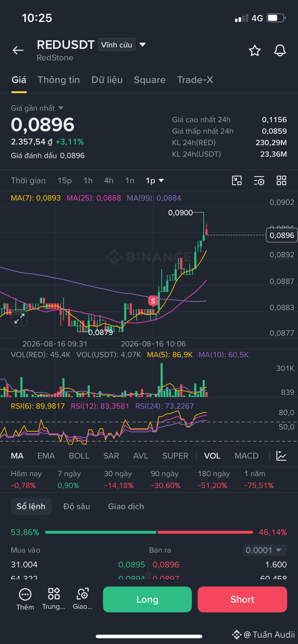Tap the battery status icon
This screenshot has width=298, height=644.
tap(276, 18)
